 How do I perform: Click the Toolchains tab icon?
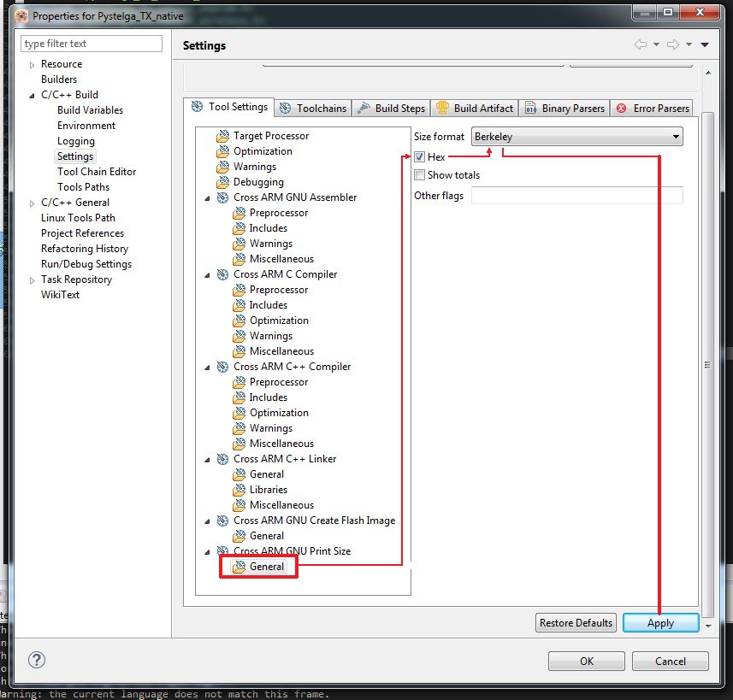point(285,109)
